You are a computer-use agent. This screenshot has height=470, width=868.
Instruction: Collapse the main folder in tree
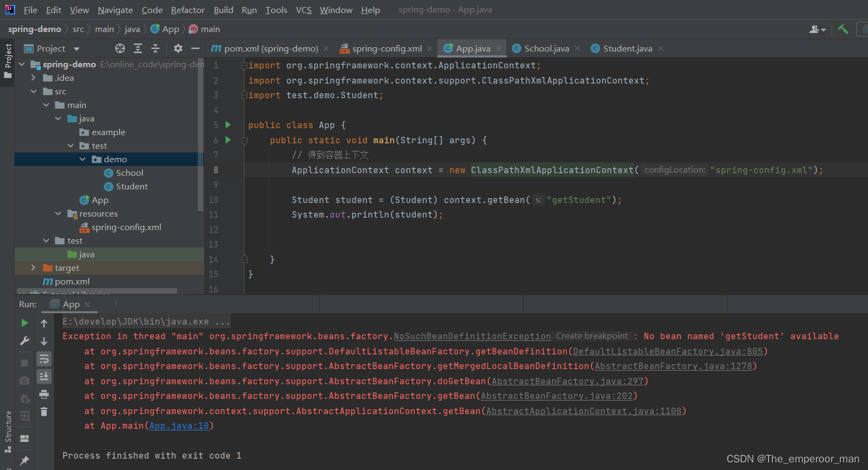46,105
